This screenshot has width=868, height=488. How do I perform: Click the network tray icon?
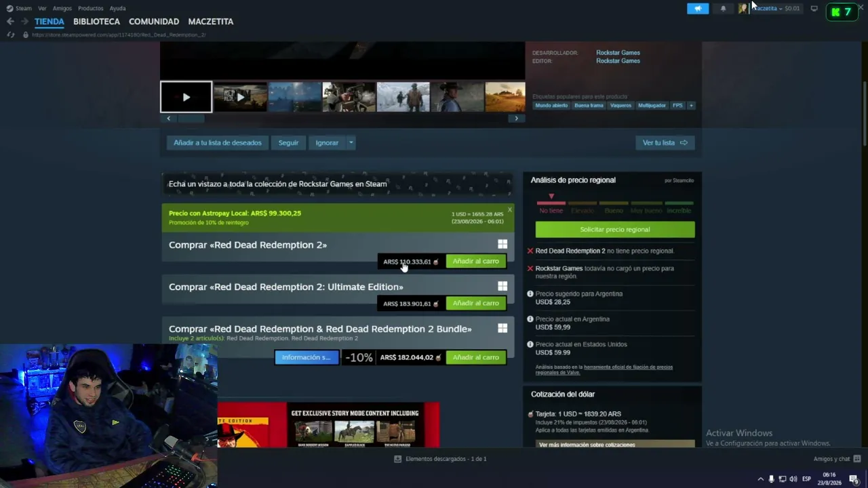point(782,479)
